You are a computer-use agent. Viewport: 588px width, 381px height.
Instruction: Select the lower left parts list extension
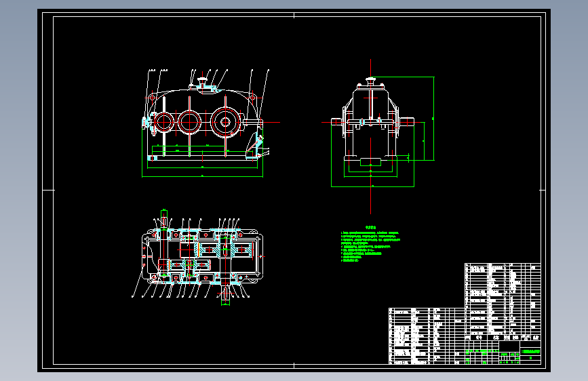tap(427, 336)
